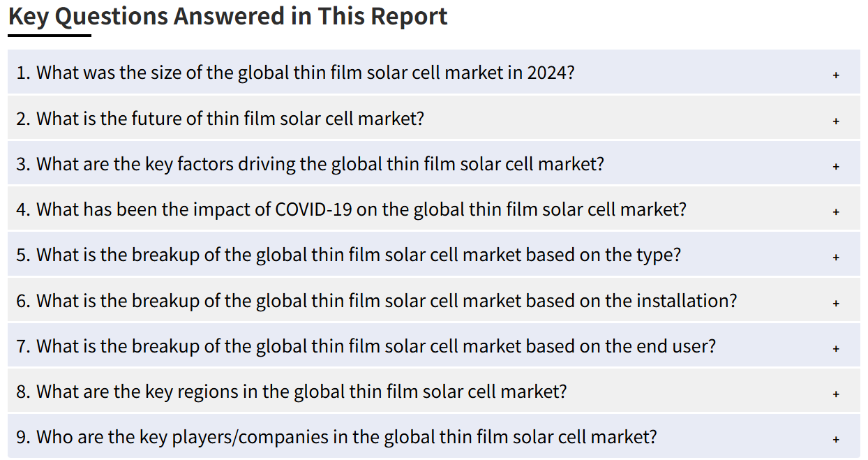The height and width of the screenshot is (460, 868).
Task: Click the plus icon on the installation breakup row
Action: tap(835, 303)
